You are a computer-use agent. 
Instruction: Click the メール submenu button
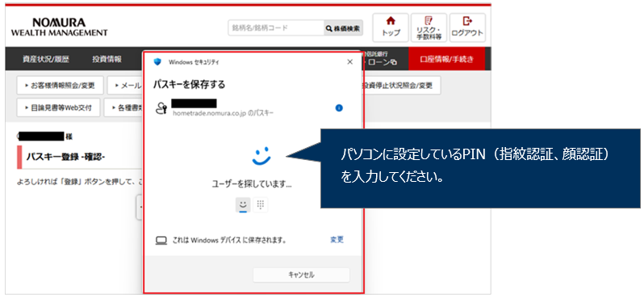tap(124, 86)
